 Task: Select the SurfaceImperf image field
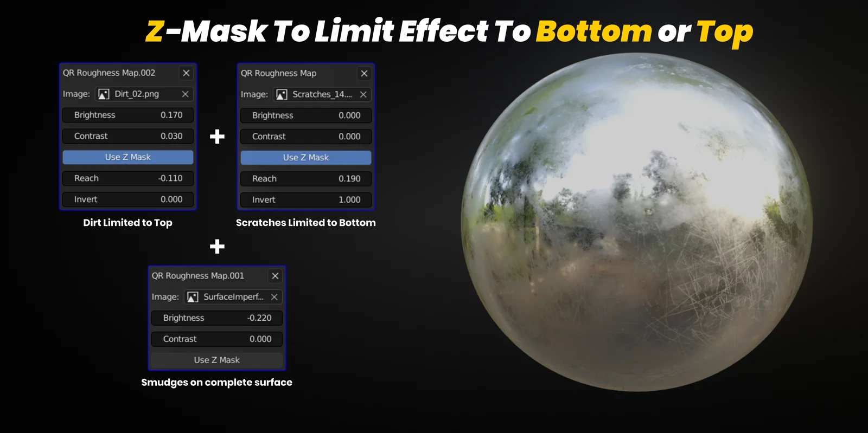(233, 297)
